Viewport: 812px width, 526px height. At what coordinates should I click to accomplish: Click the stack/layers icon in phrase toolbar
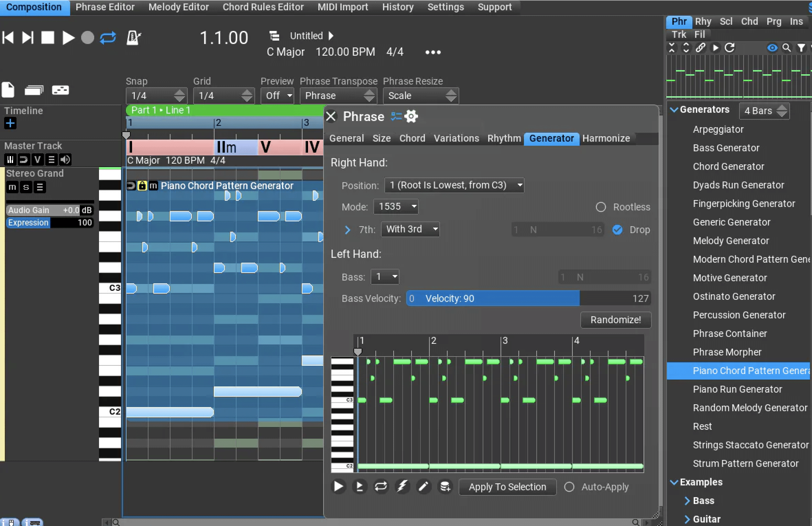(445, 486)
